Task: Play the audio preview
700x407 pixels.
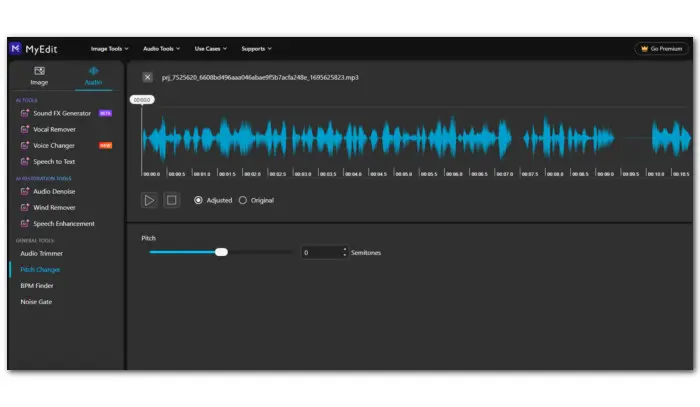Action: coord(149,200)
